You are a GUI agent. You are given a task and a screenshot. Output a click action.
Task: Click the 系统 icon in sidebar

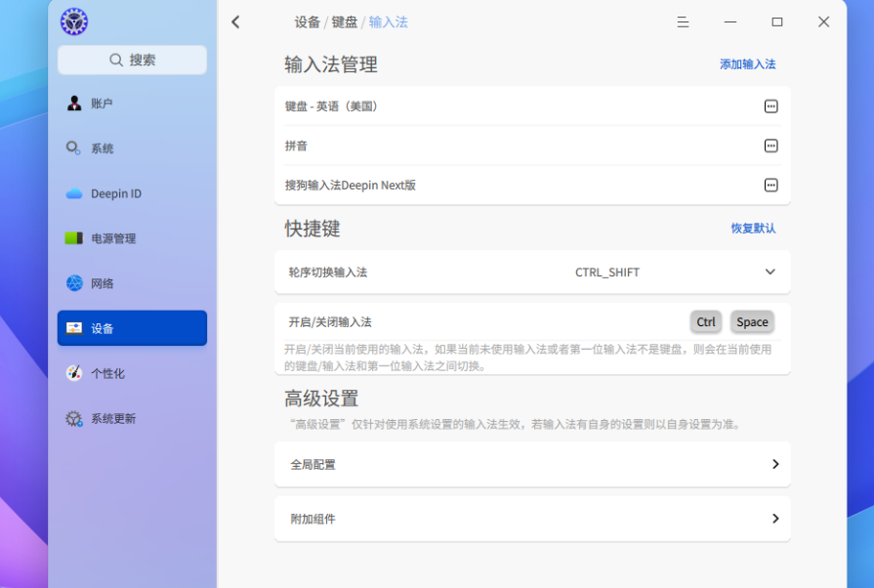pos(73,148)
